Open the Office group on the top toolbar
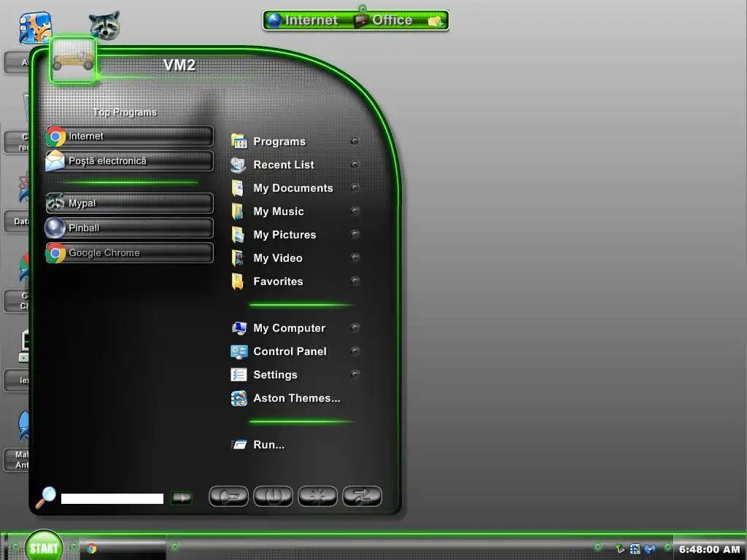The width and height of the screenshot is (747, 560). 384,20
